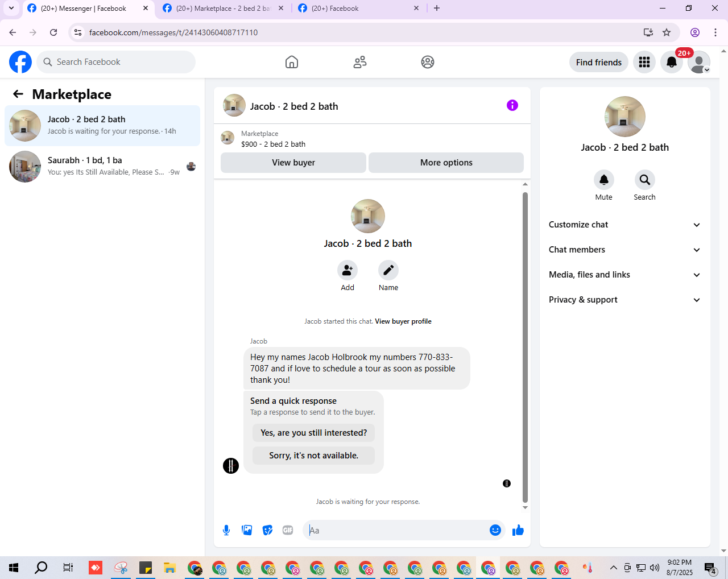
Task: Select the Jacob · 2 bed 2 bath conversation
Action: [x=102, y=126]
